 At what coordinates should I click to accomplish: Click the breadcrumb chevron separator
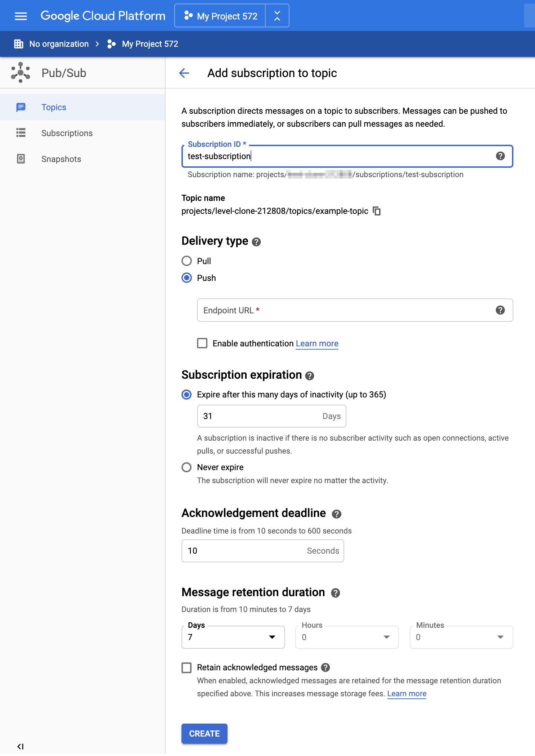click(x=97, y=44)
